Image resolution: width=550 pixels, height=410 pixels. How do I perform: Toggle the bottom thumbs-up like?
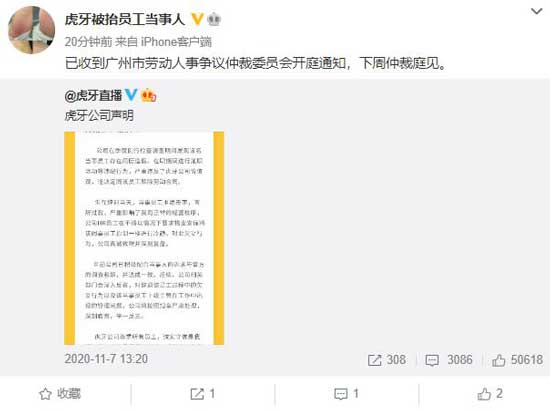click(490, 394)
